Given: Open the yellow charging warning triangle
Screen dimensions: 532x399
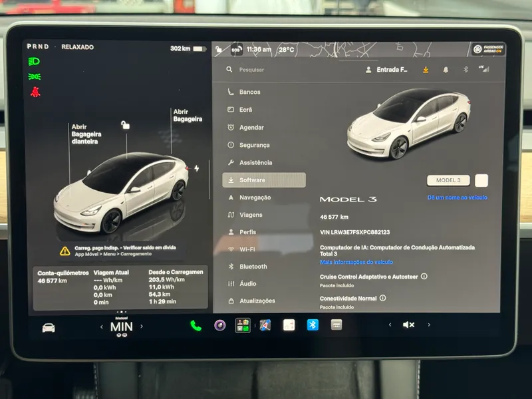Looking at the screenshot, I should click(x=65, y=251).
